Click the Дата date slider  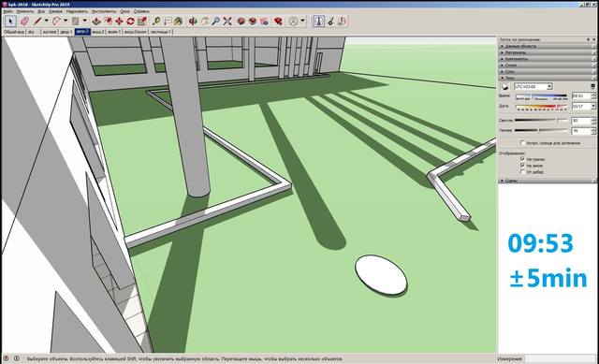541,107
